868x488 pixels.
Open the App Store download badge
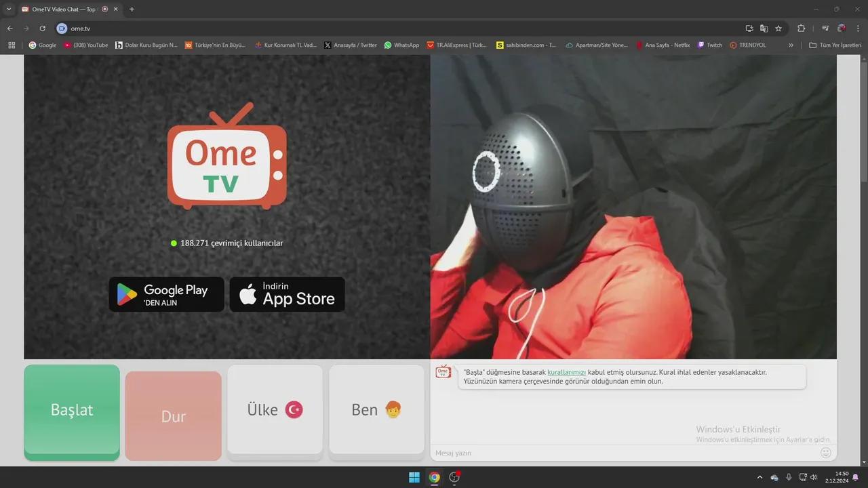point(288,294)
